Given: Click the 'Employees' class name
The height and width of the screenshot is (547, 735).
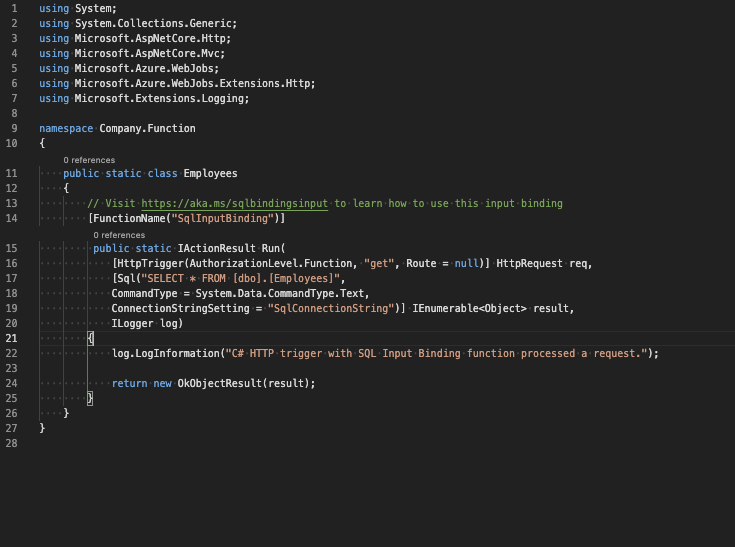Looking at the screenshot, I should click(210, 173).
